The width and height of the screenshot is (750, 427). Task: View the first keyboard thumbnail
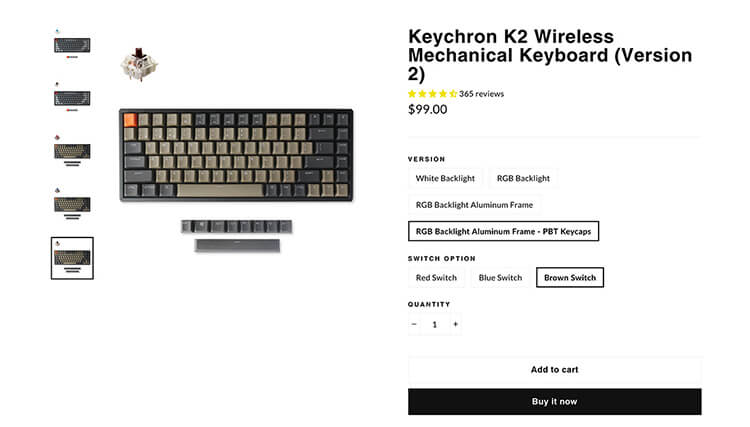pos(72,44)
